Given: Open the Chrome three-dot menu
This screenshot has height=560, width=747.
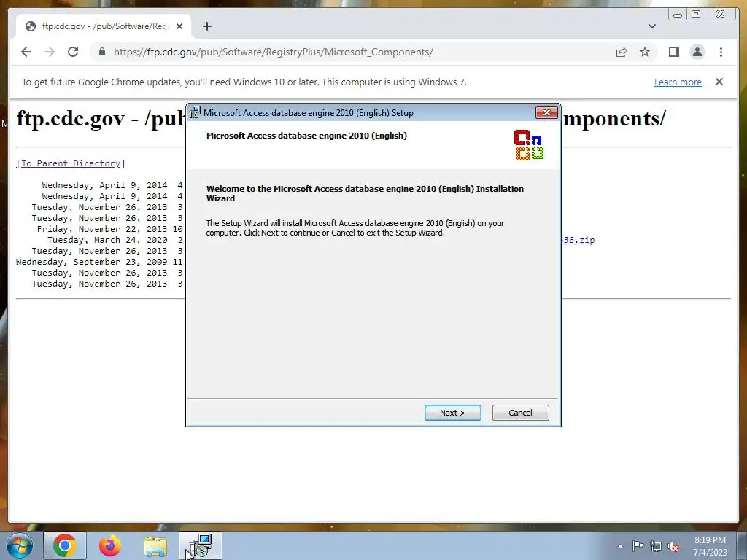Looking at the screenshot, I should (x=721, y=52).
